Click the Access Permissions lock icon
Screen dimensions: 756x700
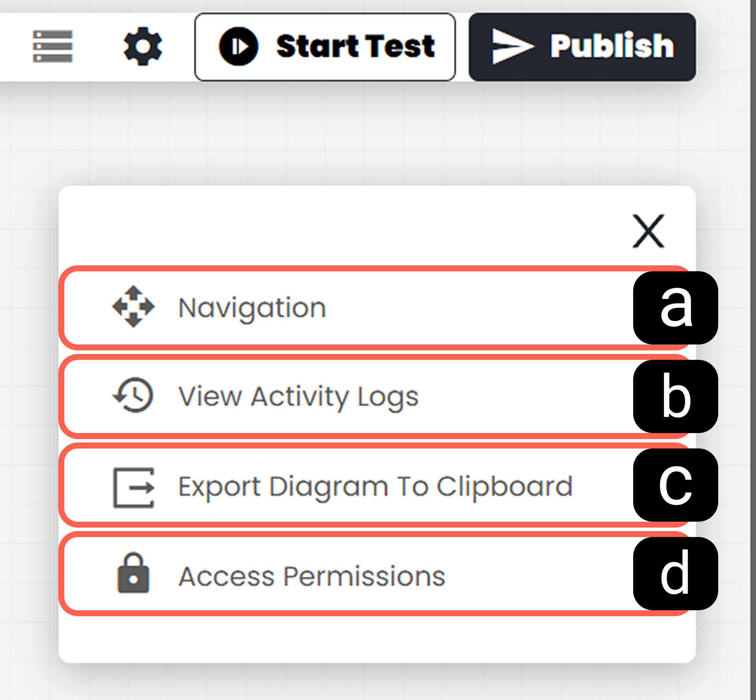[x=133, y=573]
